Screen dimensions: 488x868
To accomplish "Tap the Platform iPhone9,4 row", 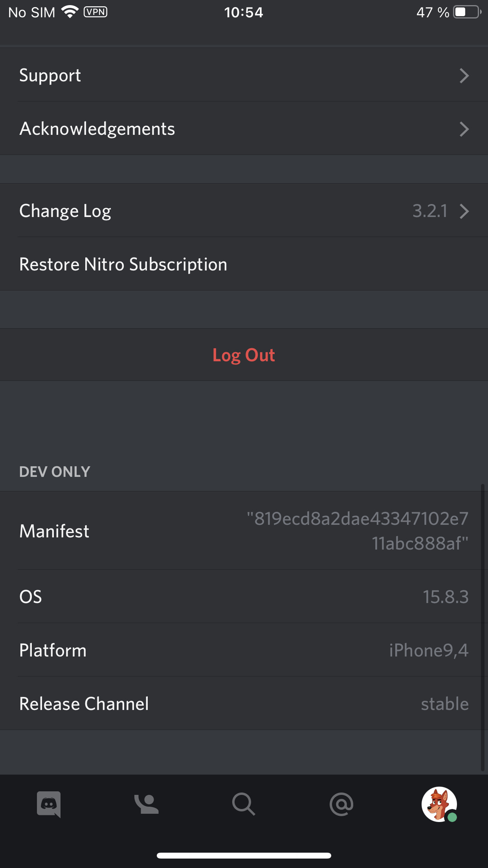I will click(244, 650).
